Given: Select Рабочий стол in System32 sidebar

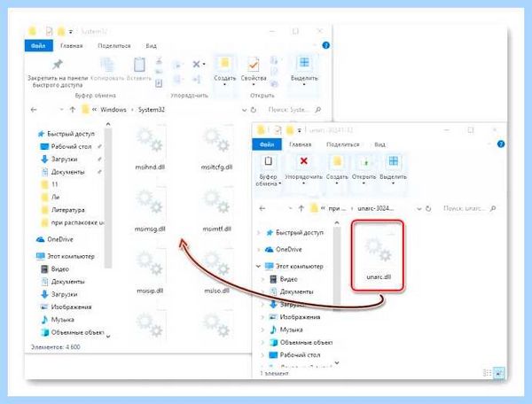Looking at the screenshot, I should pyautogui.click(x=66, y=146).
